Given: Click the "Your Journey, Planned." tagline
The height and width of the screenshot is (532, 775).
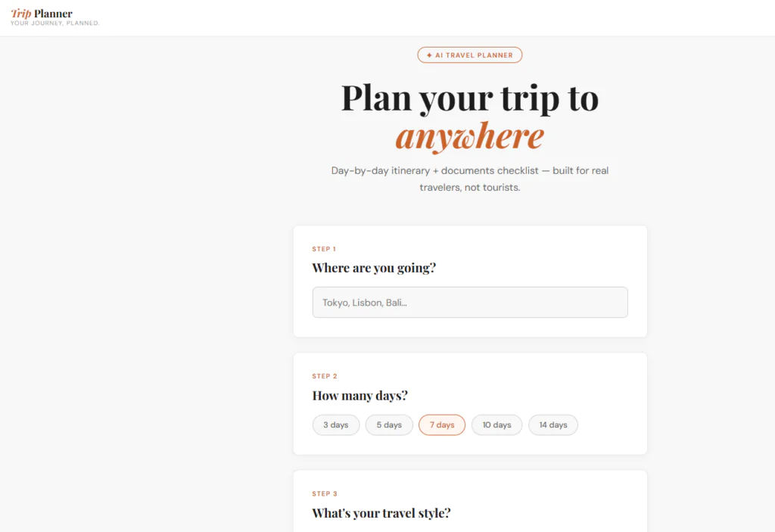Looking at the screenshot, I should pyautogui.click(x=54, y=23).
